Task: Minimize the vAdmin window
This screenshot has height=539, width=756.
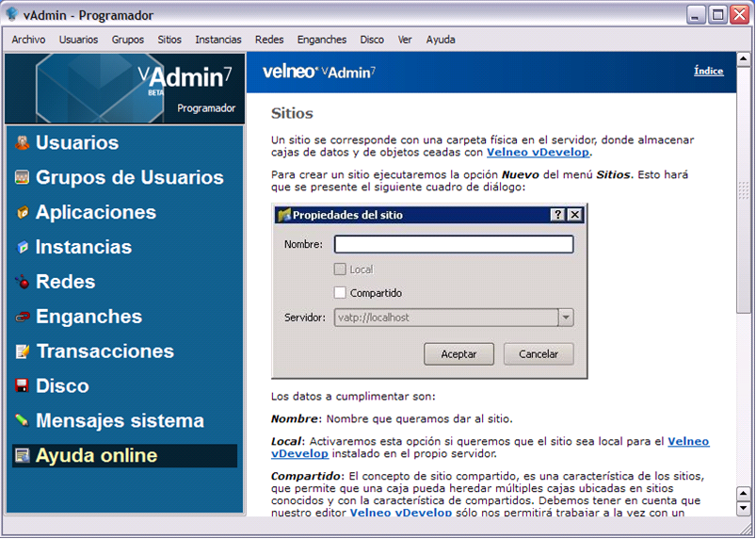Action: pos(695,15)
